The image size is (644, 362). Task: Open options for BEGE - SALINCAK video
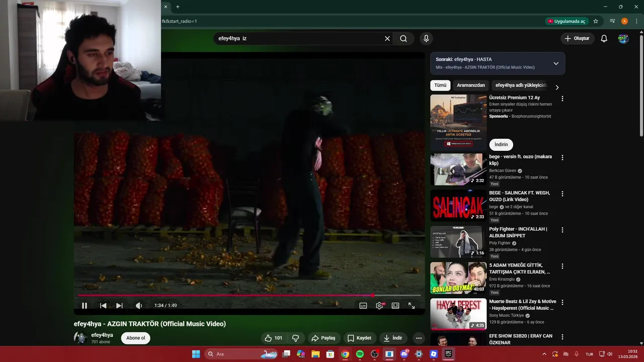562,194
